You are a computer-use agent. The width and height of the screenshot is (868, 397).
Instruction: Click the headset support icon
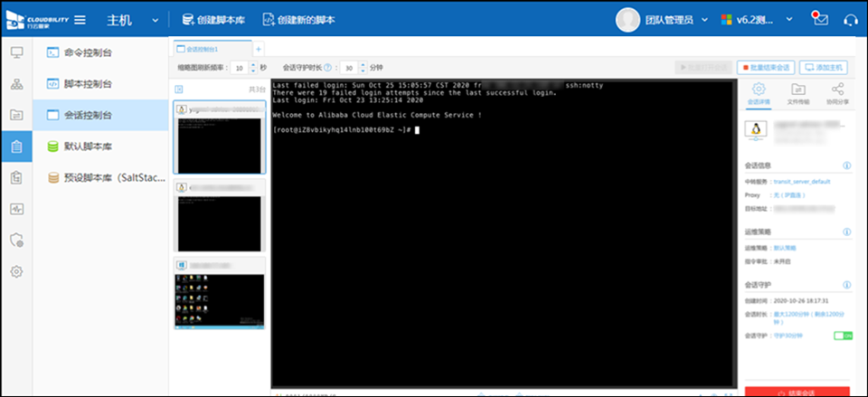(x=850, y=19)
